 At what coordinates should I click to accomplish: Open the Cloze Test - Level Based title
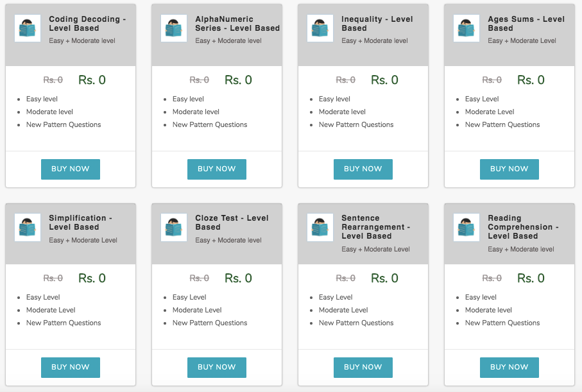(232, 223)
